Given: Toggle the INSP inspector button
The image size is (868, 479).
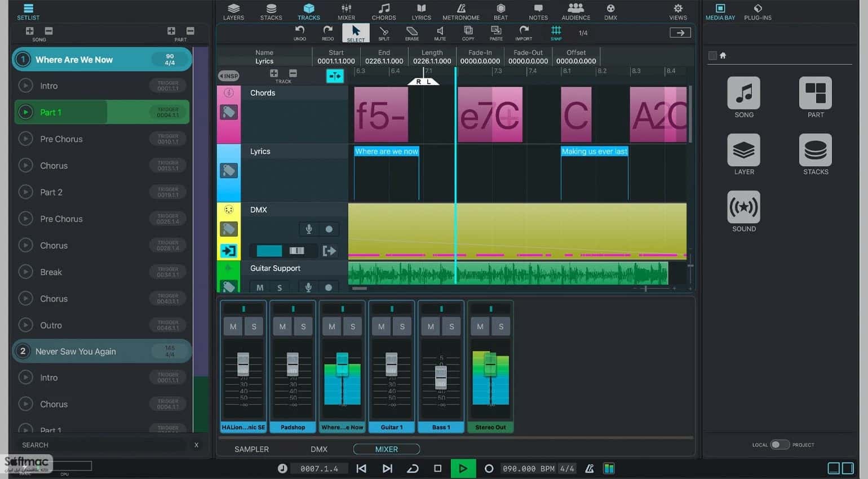Looking at the screenshot, I should point(228,76).
